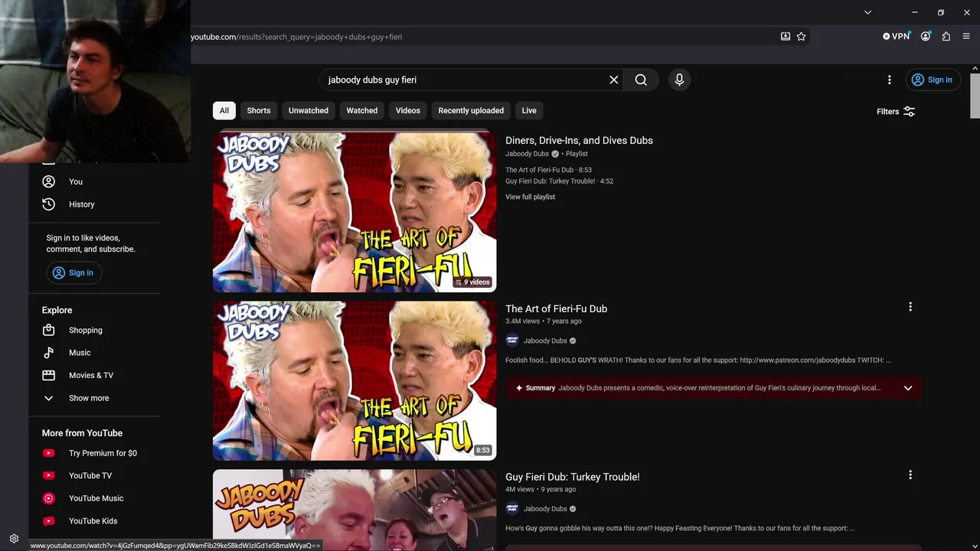Open The Art of Fieri-Fu Dub video title
Image resolution: width=980 pixels, height=551 pixels.
point(556,308)
